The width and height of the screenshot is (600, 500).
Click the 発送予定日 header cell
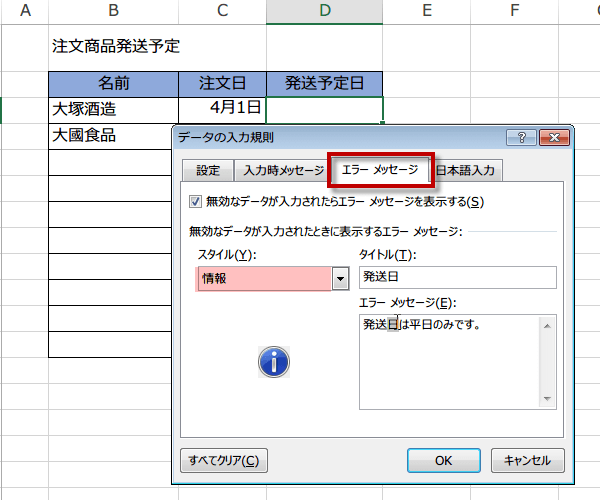(324, 83)
